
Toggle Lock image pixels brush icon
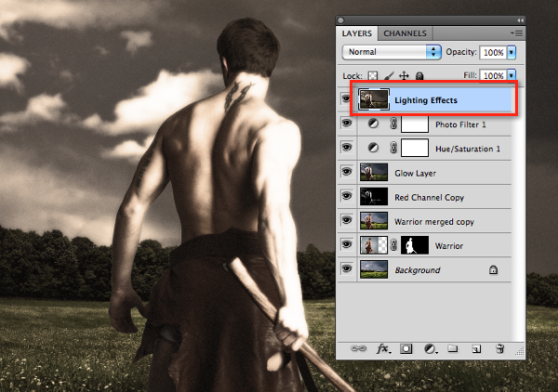coord(389,75)
